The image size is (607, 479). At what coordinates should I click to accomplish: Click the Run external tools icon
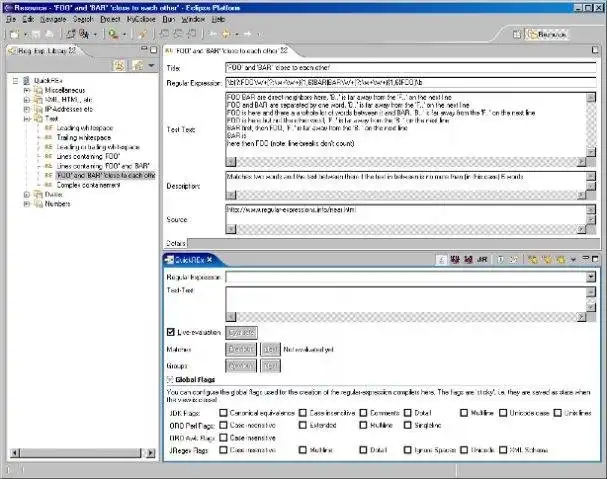[x=113, y=34]
